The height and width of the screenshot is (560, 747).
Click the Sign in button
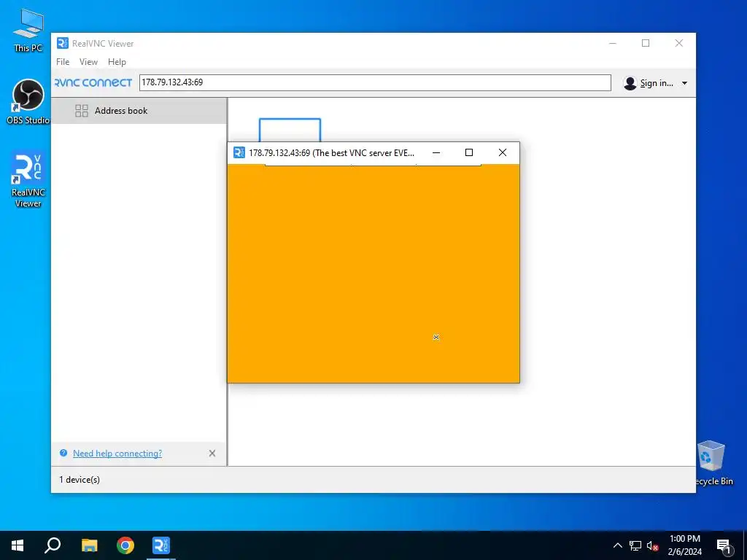click(656, 83)
